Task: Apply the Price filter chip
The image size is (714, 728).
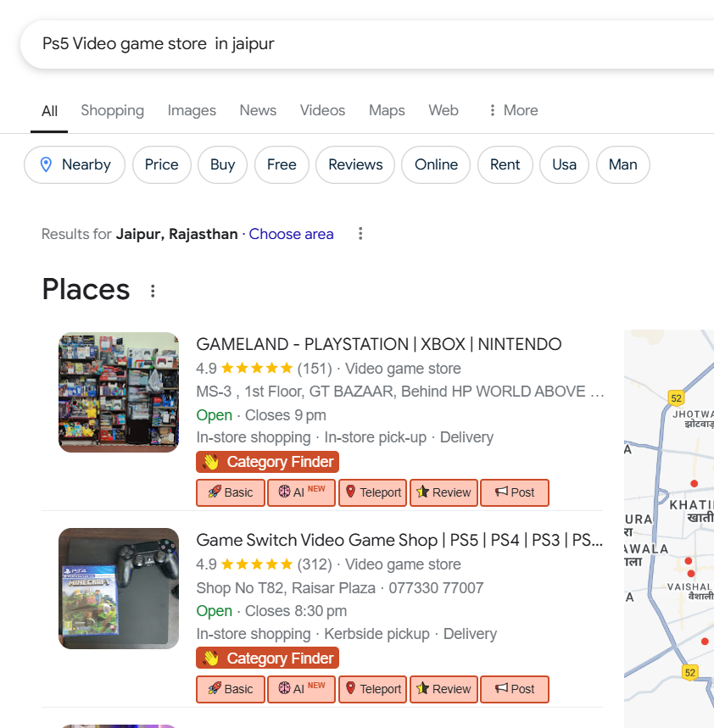Action: 161,164
